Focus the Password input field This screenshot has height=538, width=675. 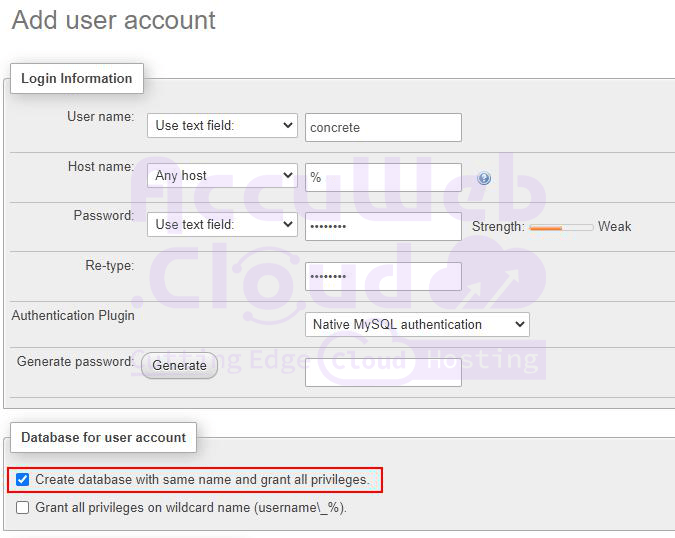(x=383, y=226)
